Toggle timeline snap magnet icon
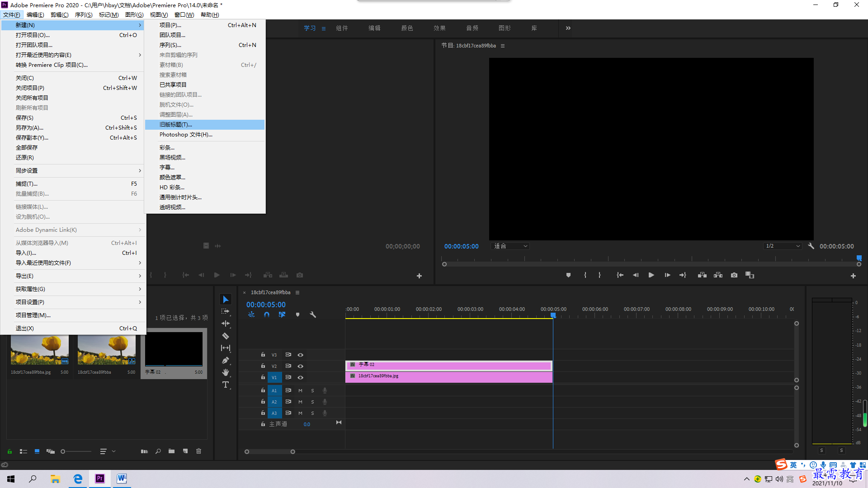The image size is (868, 488). tap(267, 314)
